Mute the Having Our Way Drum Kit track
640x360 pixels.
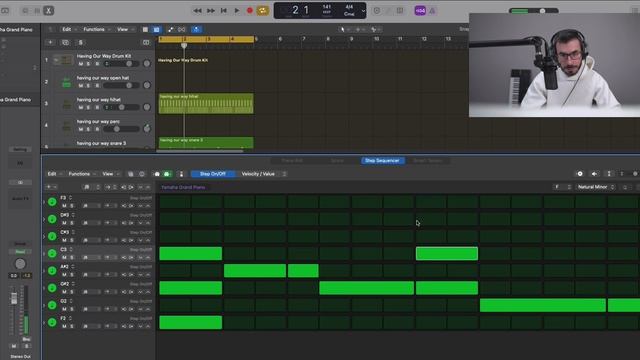[80, 64]
